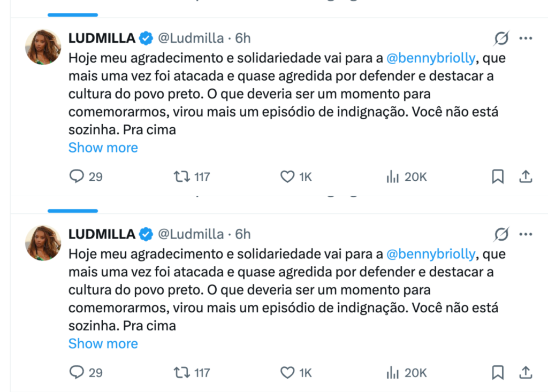Share the second tweet

pos(526,372)
